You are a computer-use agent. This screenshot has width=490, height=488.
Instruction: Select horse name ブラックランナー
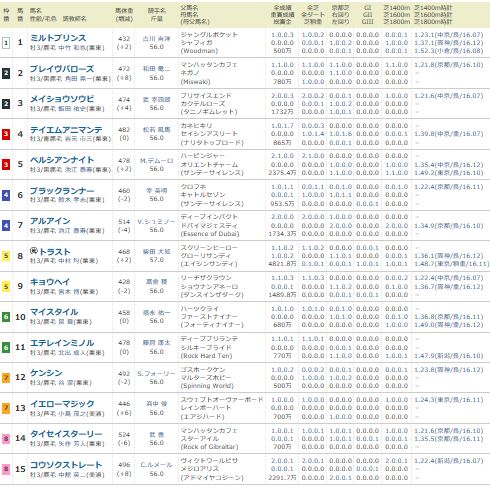[x=62, y=190]
